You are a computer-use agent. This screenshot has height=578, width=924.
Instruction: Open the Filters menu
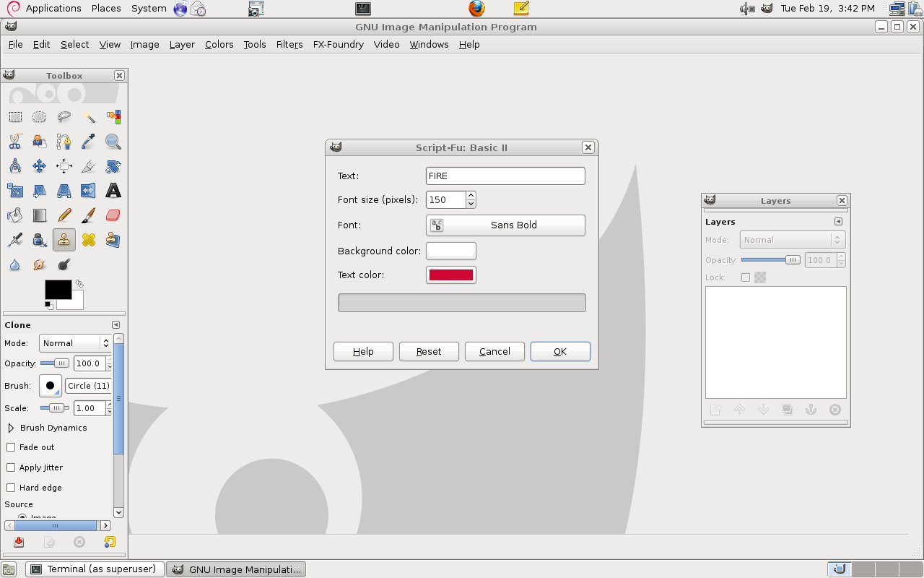click(x=289, y=44)
